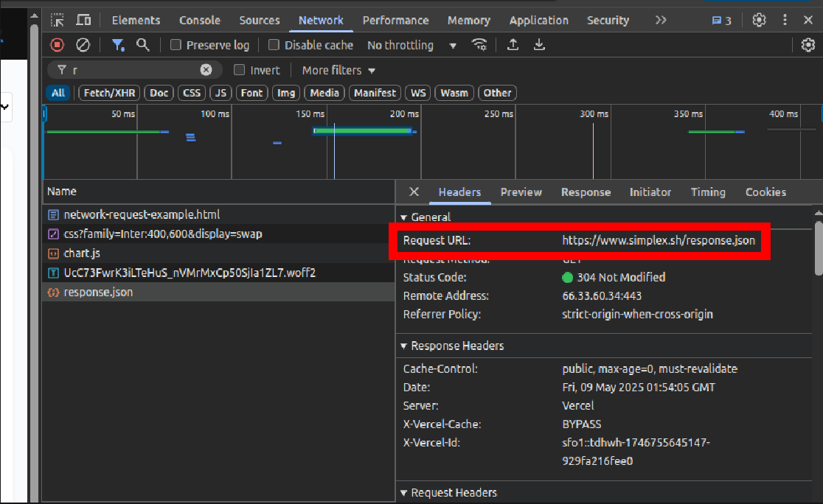Select the chart.js request
Image resolution: width=823 pixels, height=504 pixels.
point(82,253)
